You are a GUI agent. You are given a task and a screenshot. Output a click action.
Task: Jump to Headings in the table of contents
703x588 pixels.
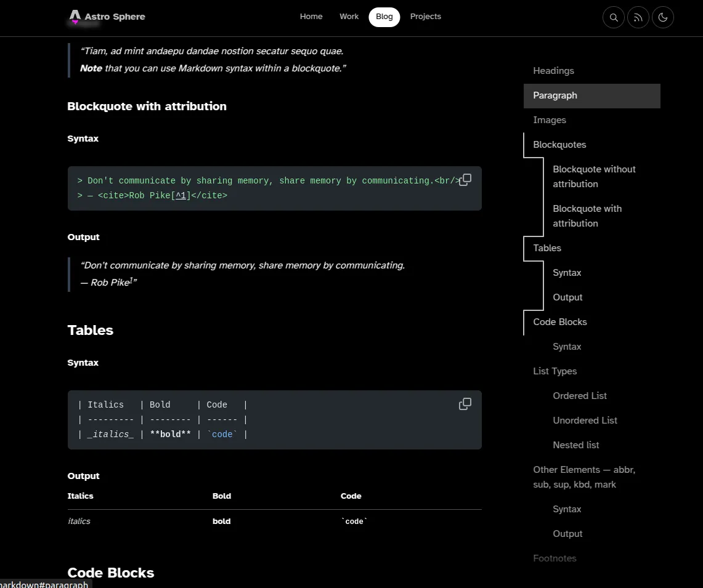point(553,71)
